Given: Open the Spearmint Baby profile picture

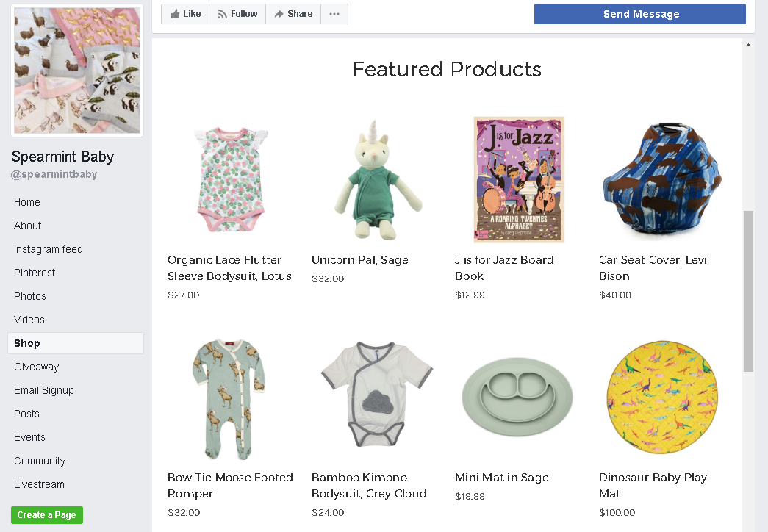Looking at the screenshot, I should click(77, 71).
